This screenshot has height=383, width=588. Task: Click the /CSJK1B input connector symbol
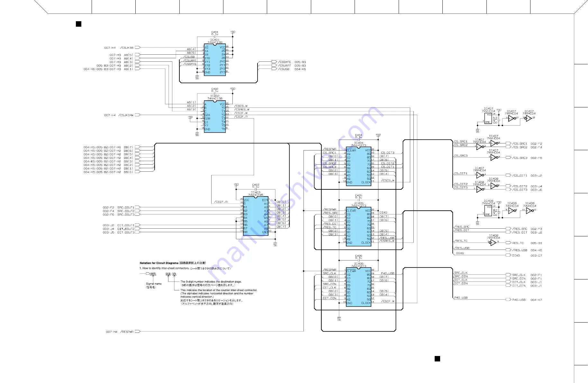[x=138, y=48]
